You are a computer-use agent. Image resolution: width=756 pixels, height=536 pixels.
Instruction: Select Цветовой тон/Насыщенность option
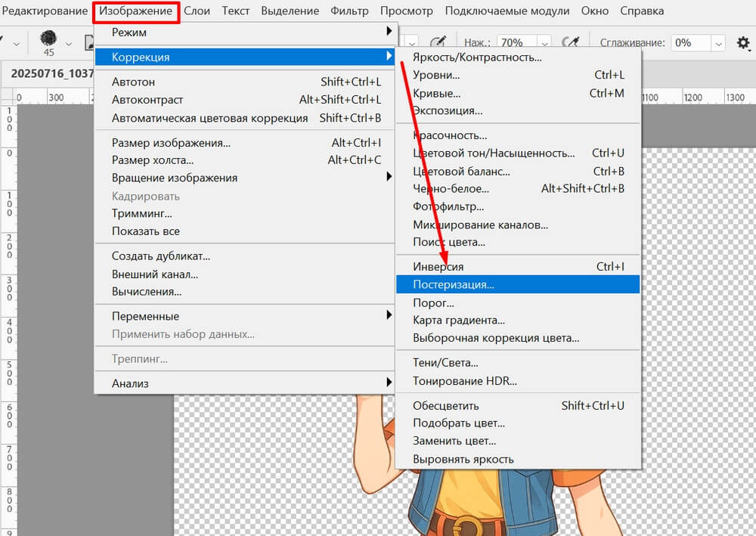click(x=493, y=153)
